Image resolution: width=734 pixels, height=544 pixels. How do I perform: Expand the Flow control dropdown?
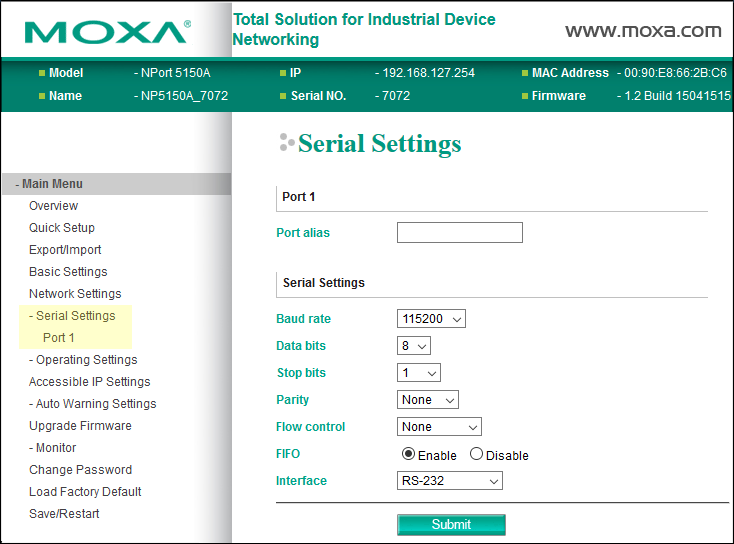pos(439,427)
